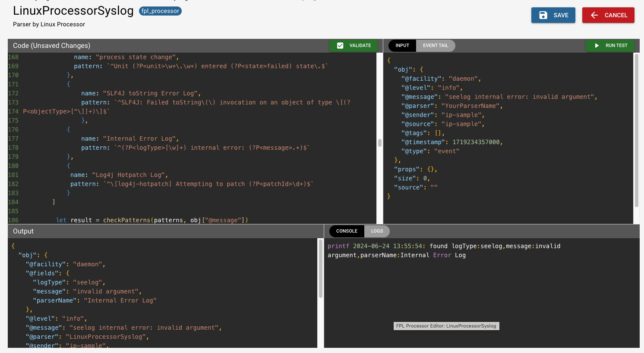
Task: Click the FPL Processor Editor tooltip label
Action: point(446,326)
